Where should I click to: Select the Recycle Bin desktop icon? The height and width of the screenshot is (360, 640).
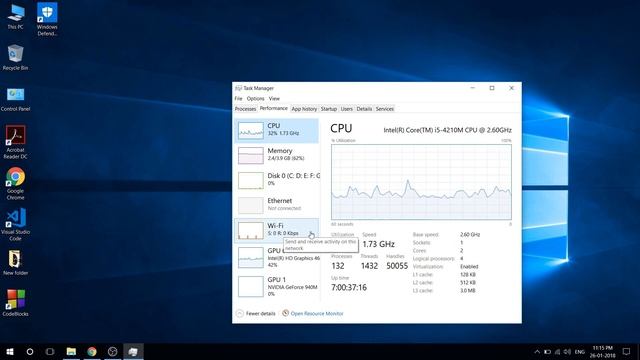point(16,58)
